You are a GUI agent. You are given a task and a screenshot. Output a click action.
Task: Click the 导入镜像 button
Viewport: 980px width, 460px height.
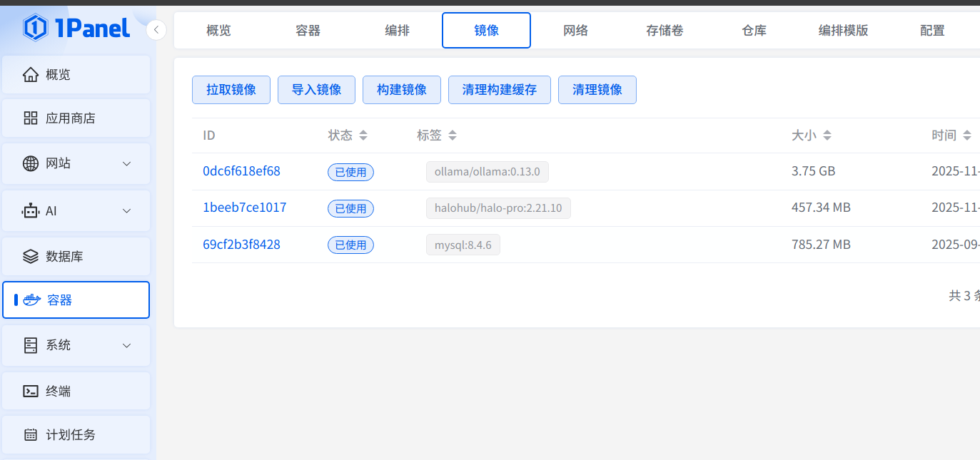tap(316, 90)
